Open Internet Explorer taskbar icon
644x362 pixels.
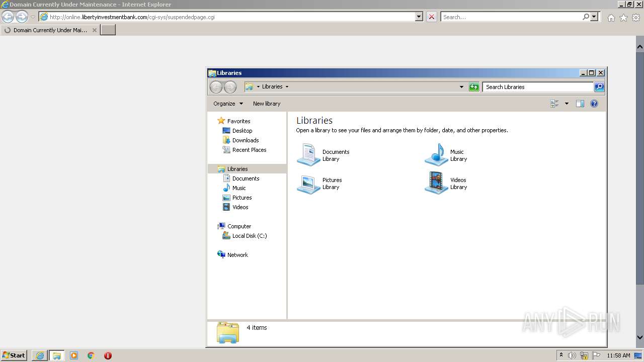(x=40, y=355)
